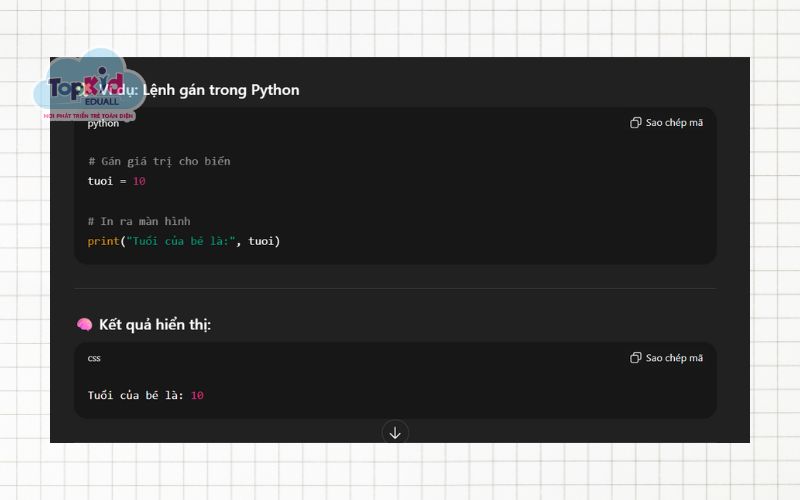
Task: Click the copy icon in the css output block
Action: click(x=635, y=358)
